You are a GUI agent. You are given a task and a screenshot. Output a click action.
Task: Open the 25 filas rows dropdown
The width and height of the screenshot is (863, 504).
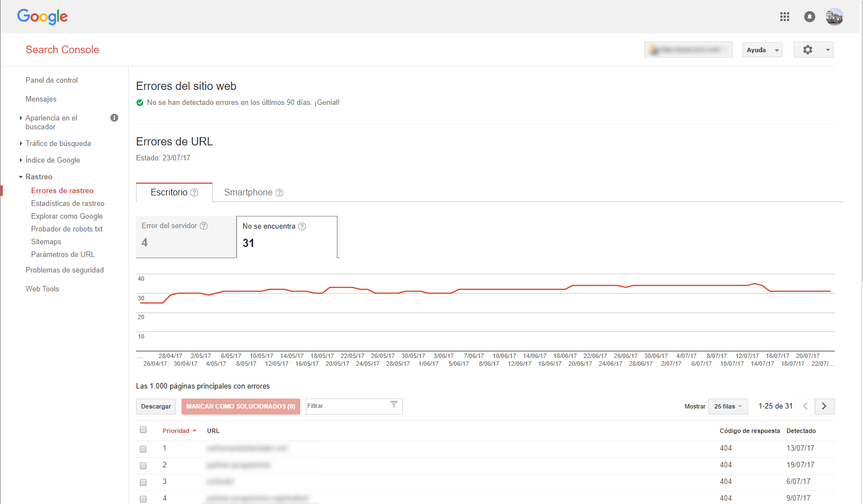[x=728, y=406]
